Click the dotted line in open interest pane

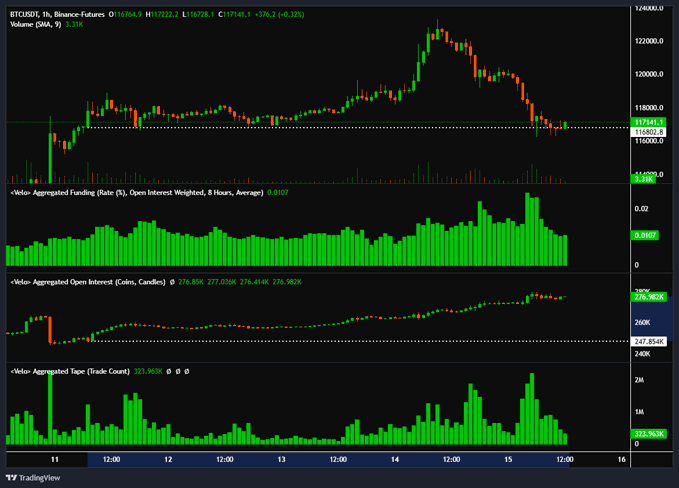click(300, 341)
